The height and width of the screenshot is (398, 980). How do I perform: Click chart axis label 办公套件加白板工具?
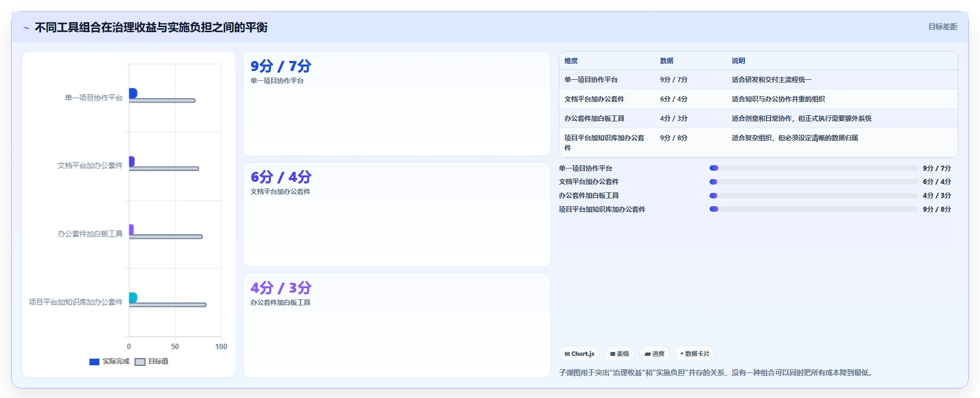(x=90, y=234)
